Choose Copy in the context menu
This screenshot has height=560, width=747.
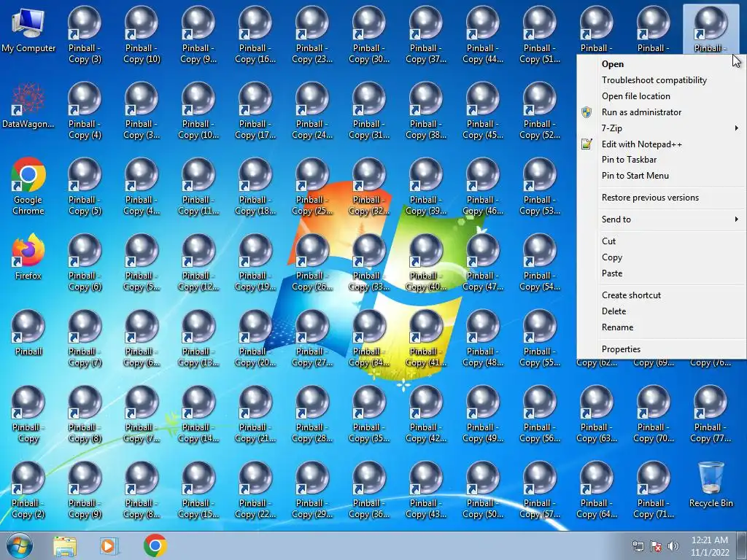pyautogui.click(x=661, y=257)
